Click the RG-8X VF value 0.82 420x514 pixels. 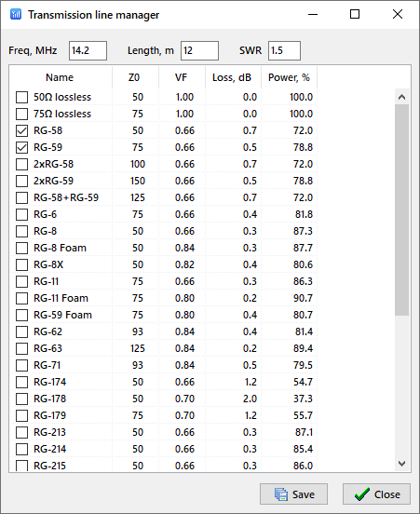click(x=185, y=264)
